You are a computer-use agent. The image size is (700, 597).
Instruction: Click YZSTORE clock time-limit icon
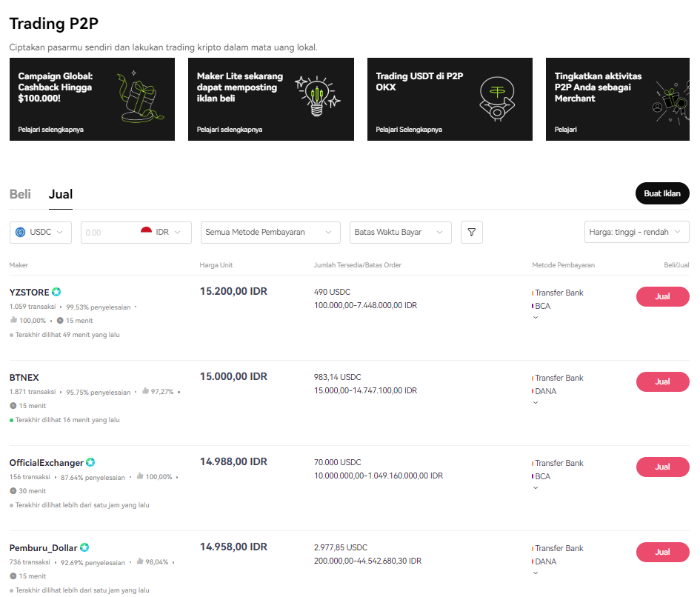[60, 321]
